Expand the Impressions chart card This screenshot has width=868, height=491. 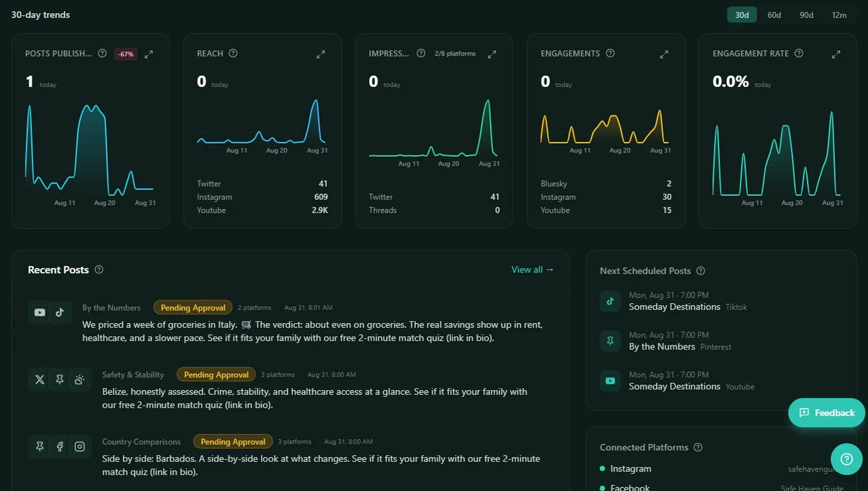click(492, 54)
